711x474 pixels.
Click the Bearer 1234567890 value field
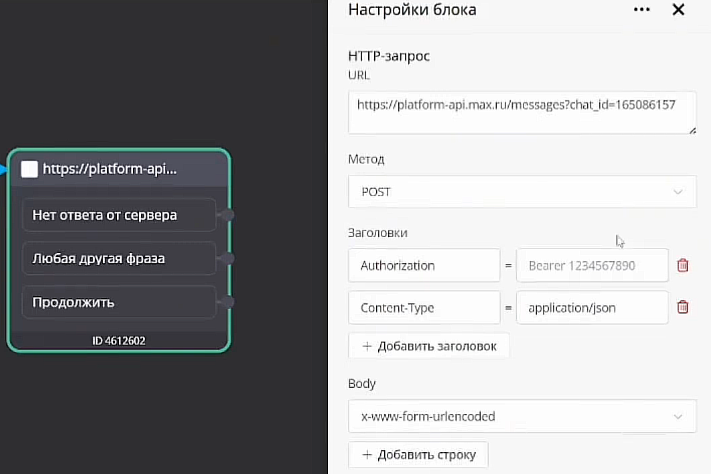pyautogui.click(x=592, y=265)
